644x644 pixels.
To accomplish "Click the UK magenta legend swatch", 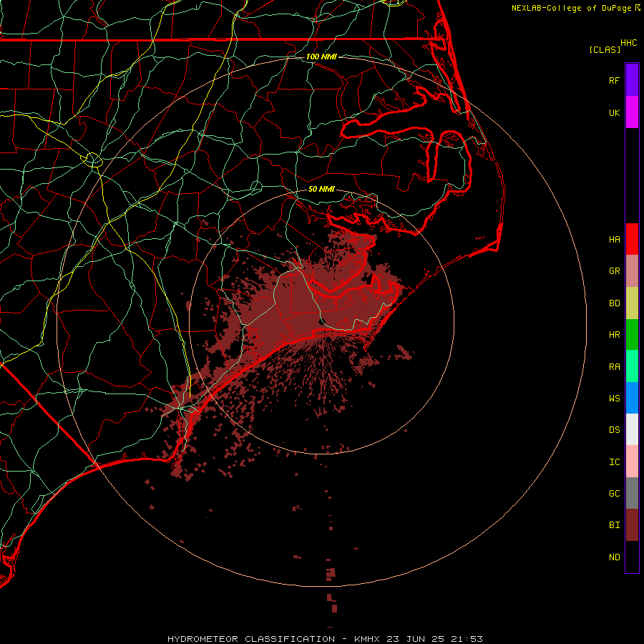I will [x=632, y=112].
